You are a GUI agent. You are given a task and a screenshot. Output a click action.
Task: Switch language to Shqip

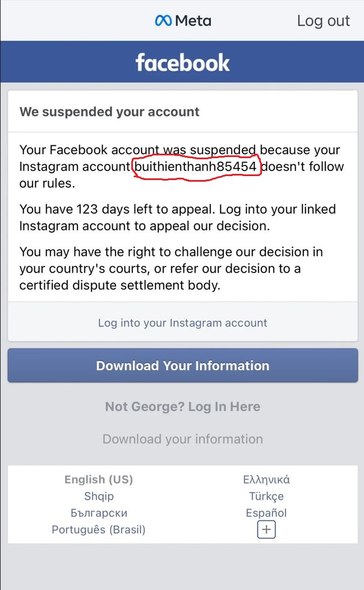tap(99, 496)
